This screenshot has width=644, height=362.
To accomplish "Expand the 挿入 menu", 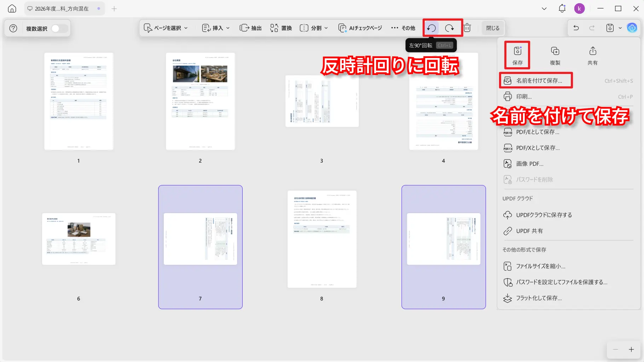I will pos(216,28).
